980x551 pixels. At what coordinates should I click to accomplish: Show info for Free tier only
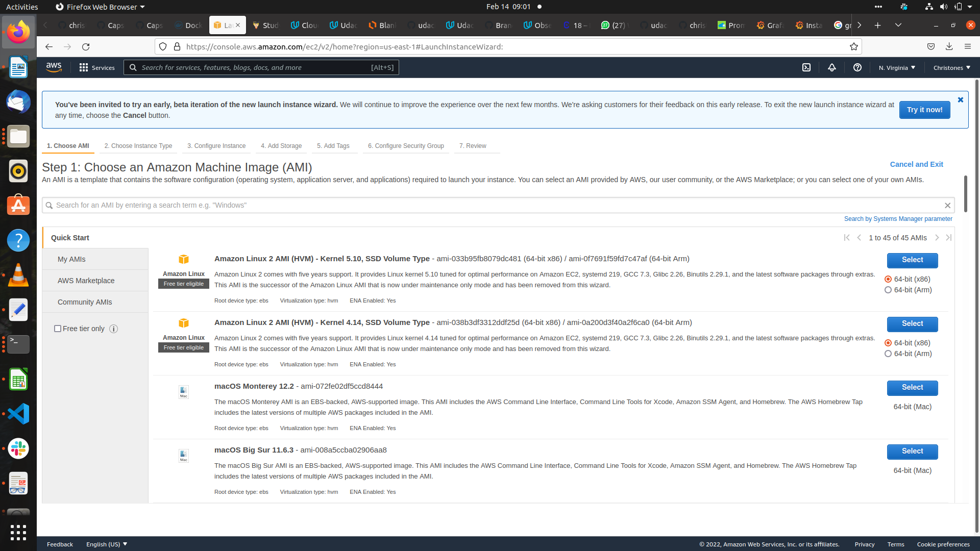click(x=114, y=329)
